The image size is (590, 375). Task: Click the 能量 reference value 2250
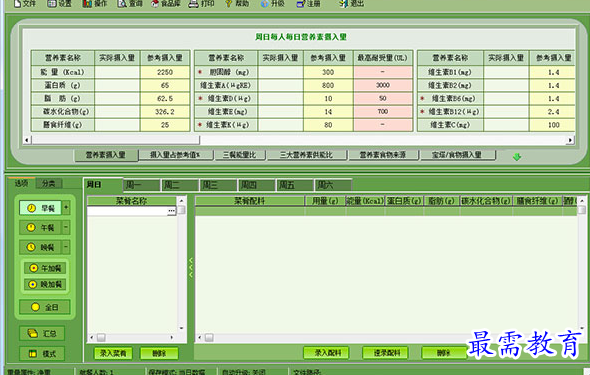pos(165,72)
